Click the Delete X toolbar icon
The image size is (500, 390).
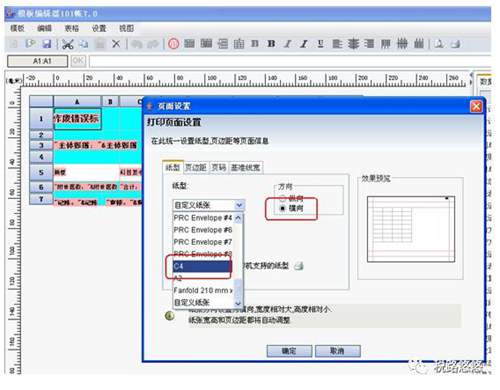(x=116, y=44)
